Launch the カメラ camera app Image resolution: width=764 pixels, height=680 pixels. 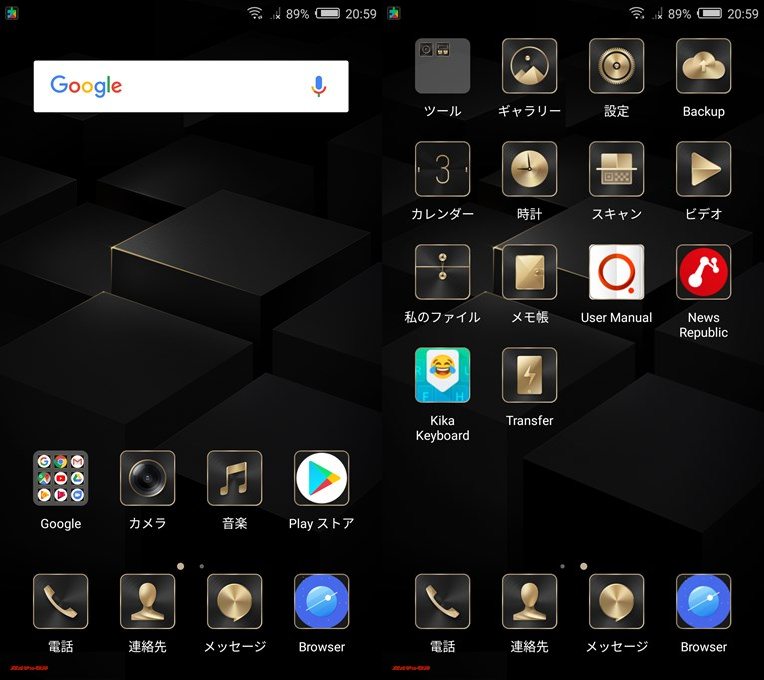147,478
